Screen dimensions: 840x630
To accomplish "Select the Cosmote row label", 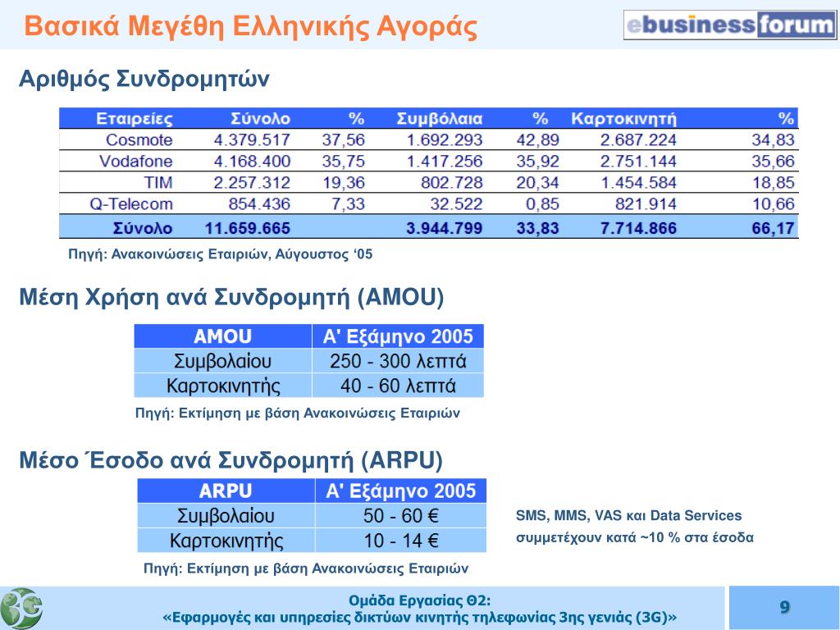I will tap(139, 139).
